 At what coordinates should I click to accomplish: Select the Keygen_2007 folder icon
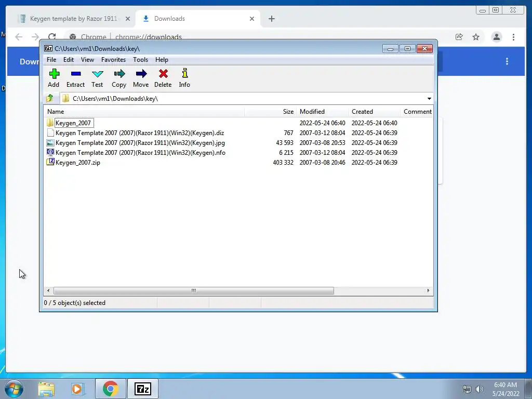coord(50,123)
